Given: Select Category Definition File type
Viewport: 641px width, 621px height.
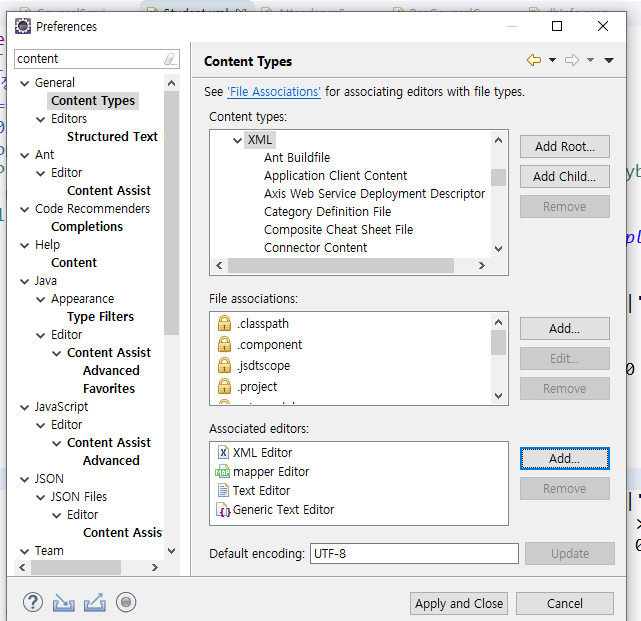Looking at the screenshot, I should pyautogui.click(x=327, y=211).
